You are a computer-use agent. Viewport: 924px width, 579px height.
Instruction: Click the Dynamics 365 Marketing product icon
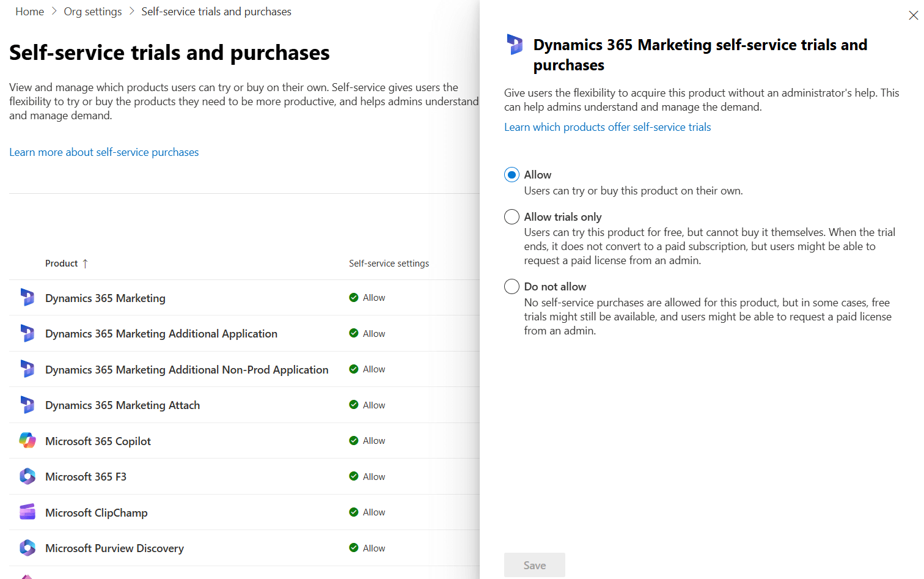(x=28, y=297)
